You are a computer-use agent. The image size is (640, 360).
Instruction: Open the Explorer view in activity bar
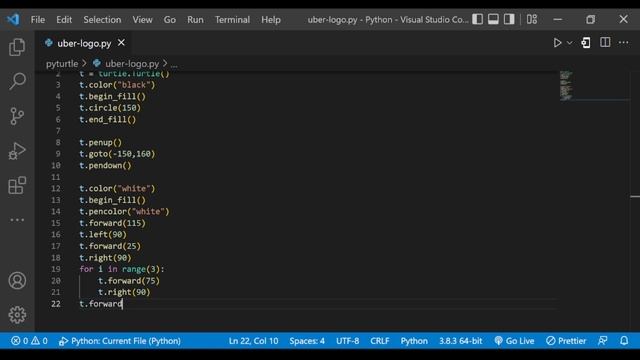[x=17, y=47]
